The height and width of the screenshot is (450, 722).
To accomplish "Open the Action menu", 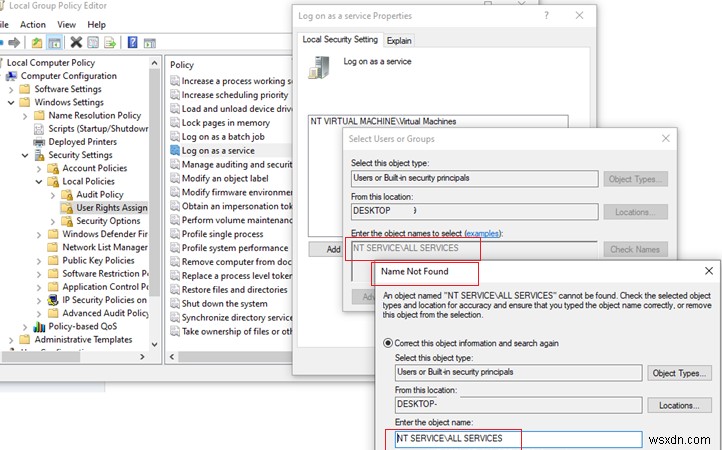I will coord(33,24).
